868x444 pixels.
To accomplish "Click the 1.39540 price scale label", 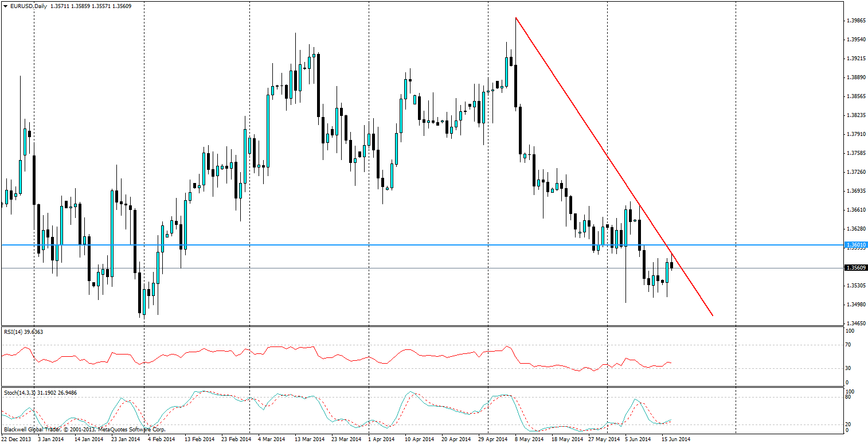I will 855,40.
